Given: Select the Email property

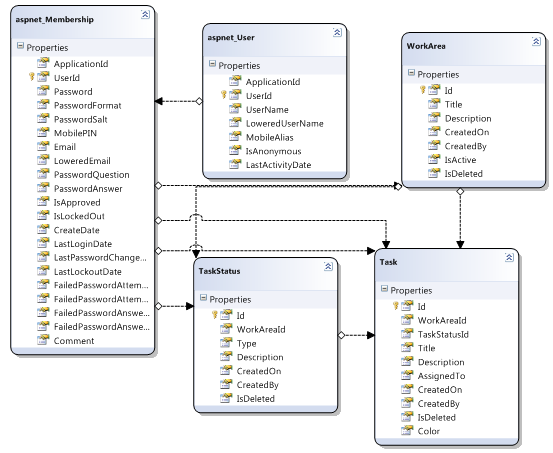Looking at the screenshot, I should pos(65,147).
